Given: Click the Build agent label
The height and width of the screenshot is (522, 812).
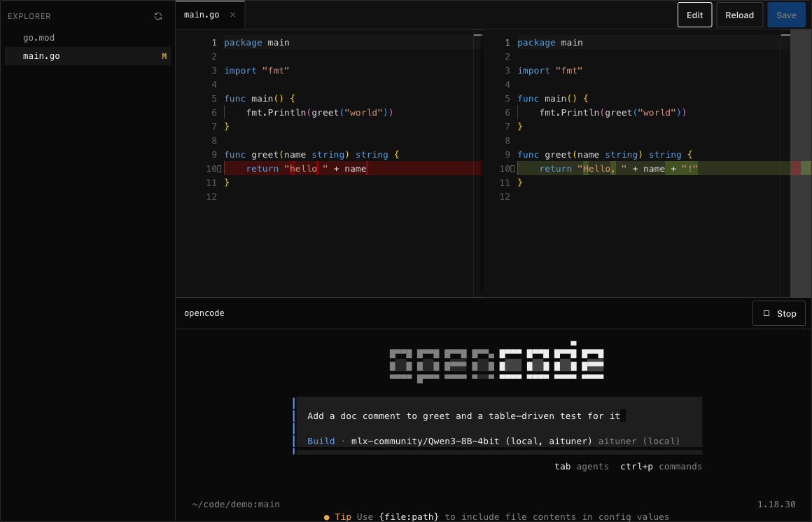Looking at the screenshot, I should [321, 441].
